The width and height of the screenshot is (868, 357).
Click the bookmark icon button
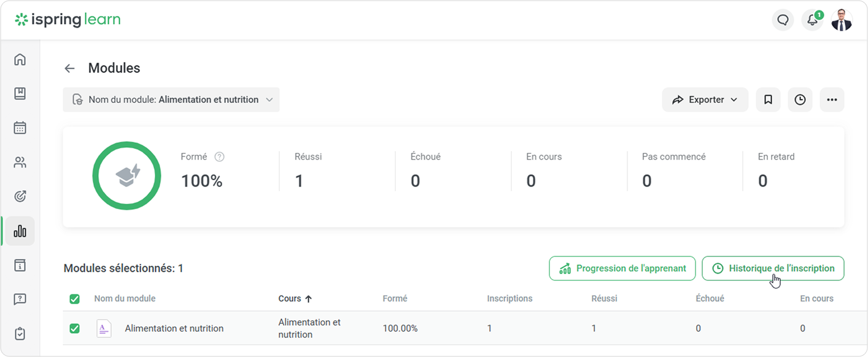coord(768,100)
